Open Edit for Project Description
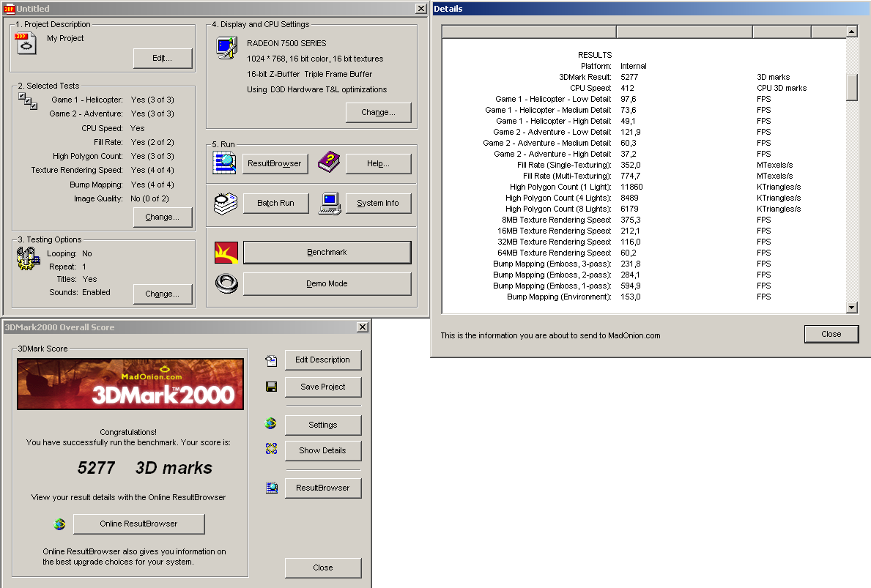This screenshot has height=588, width=871. tap(163, 59)
